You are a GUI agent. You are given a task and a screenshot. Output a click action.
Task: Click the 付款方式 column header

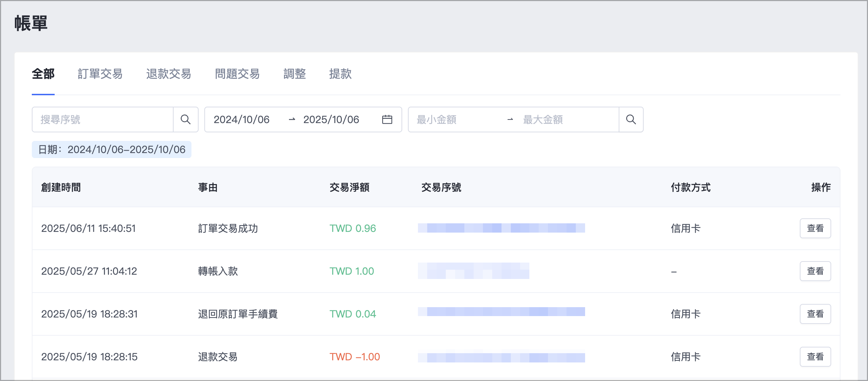coord(691,187)
